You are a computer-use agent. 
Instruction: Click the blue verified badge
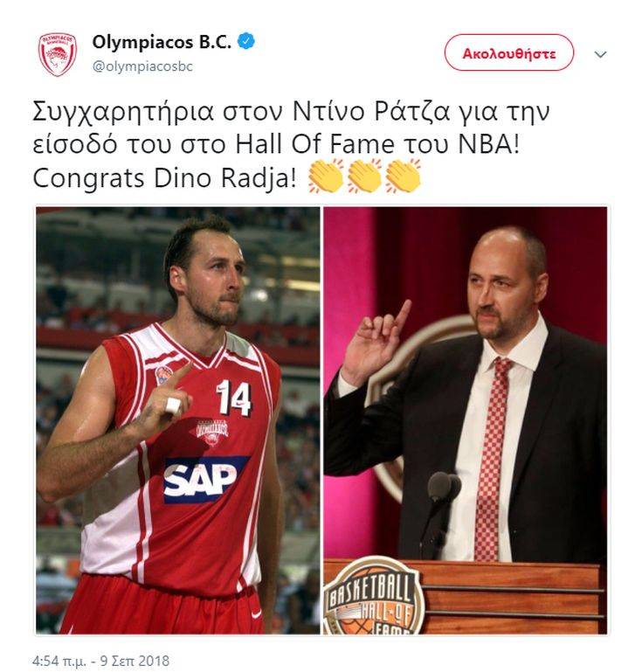point(245,42)
